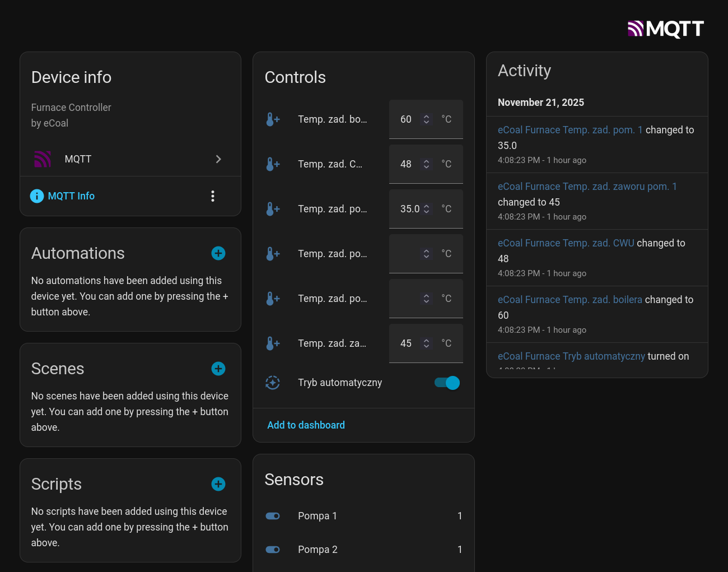Turn off Tryb automatyczny switch

tap(447, 383)
